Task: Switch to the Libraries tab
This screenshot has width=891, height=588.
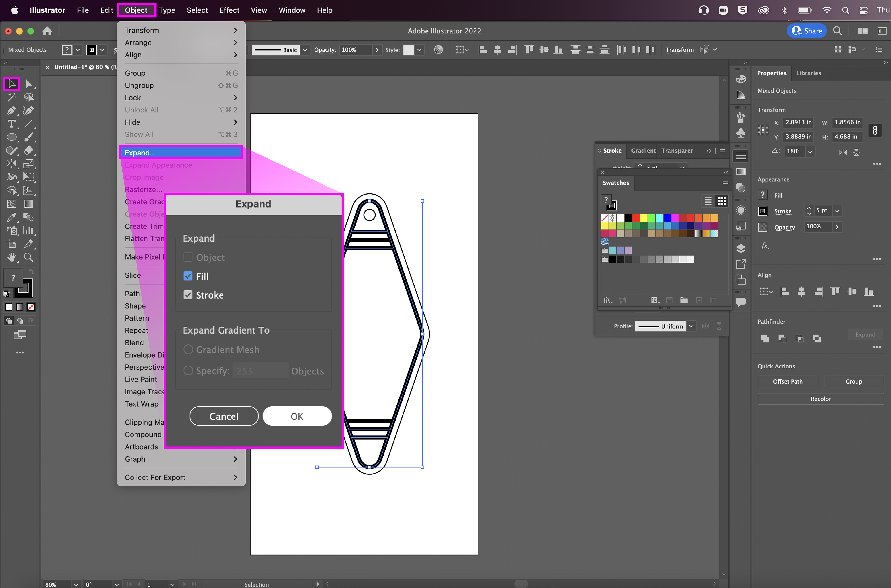Action: 808,73
